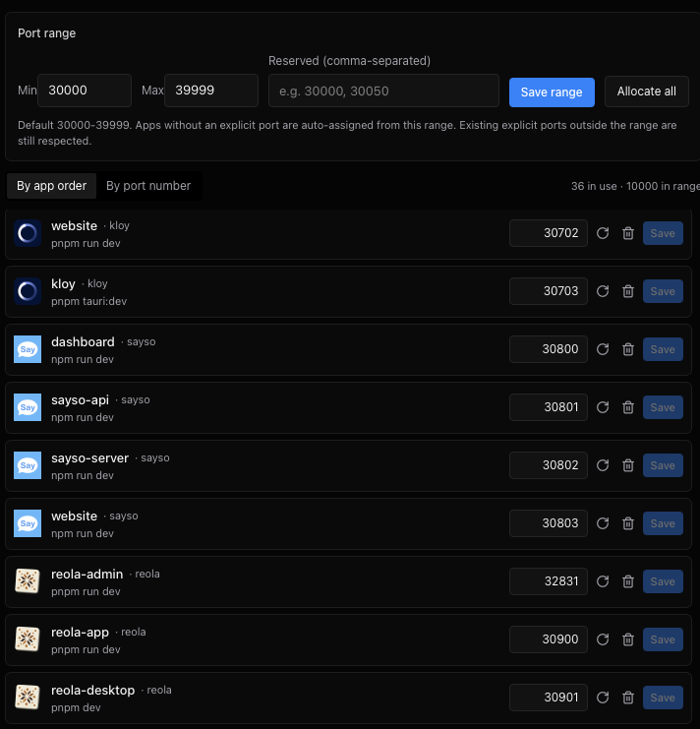Click the '36 in use' status text

594,186
